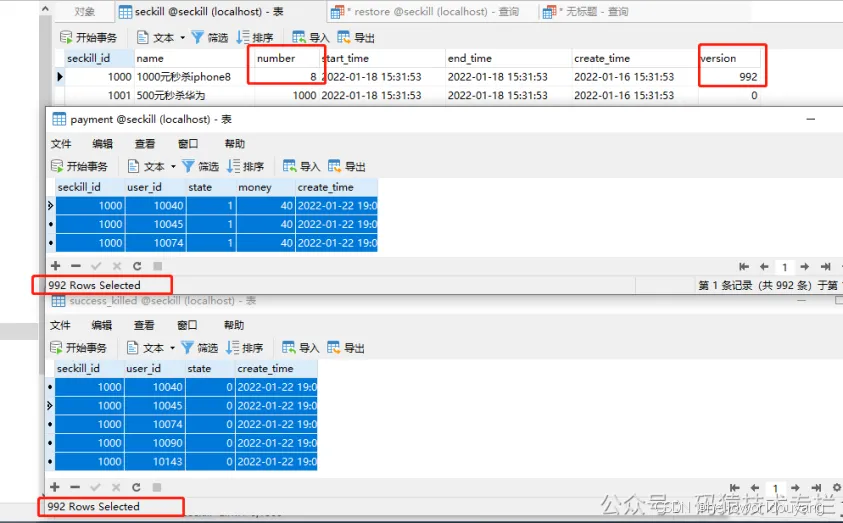
Task: Open 帮助 menu in the success_killed window
Action: pos(234,325)
